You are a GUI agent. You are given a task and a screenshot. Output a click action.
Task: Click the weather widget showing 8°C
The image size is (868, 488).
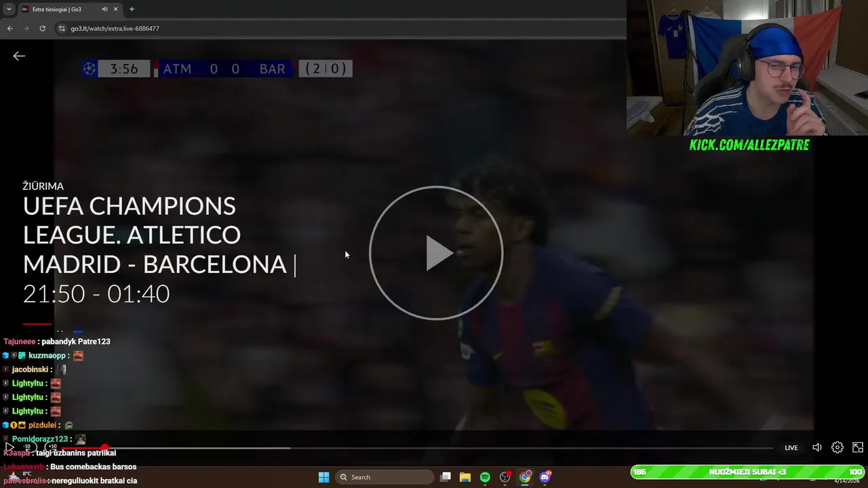pyautogui.click(x=20, y=476)
